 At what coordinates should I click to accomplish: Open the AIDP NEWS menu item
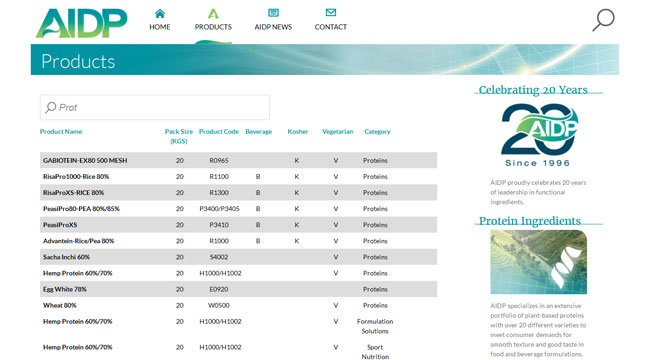[x=273, y=27]
